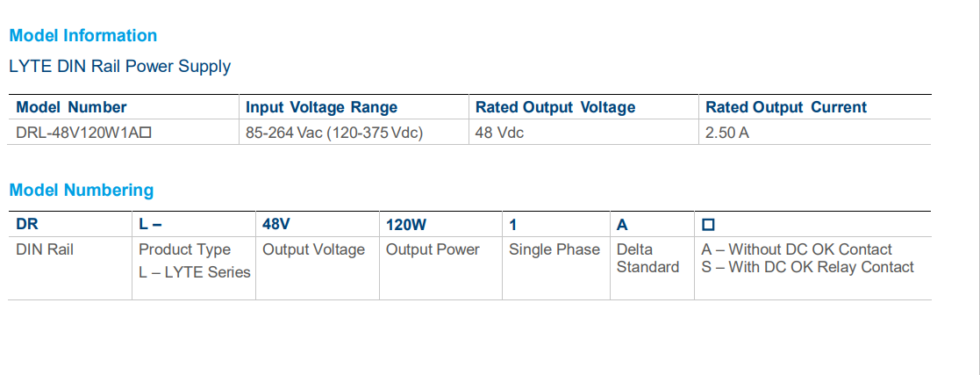Click the Rated Output Current header

tap(785, 108)
